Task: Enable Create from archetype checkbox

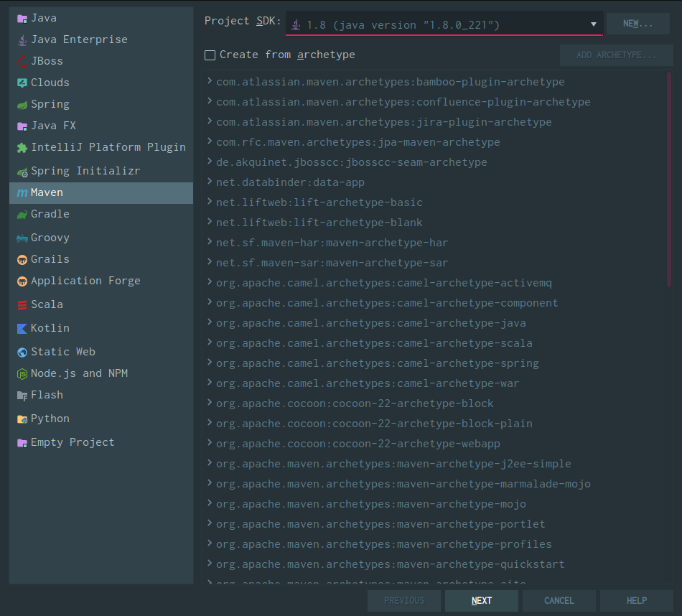Action: [210, 55]
